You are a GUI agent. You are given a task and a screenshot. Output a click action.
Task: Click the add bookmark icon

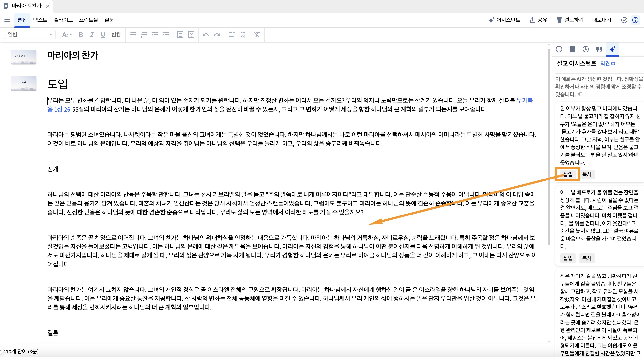242,34
